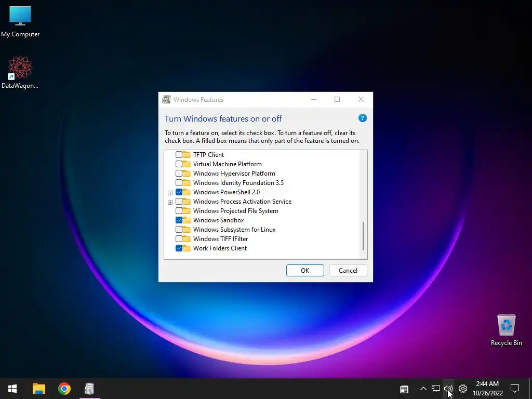Image resolution: width=532 pixels, height=399 pixels.
Task: Check the Windows TIFF IFilter checkbox
Action: click(x=179, y=239)
